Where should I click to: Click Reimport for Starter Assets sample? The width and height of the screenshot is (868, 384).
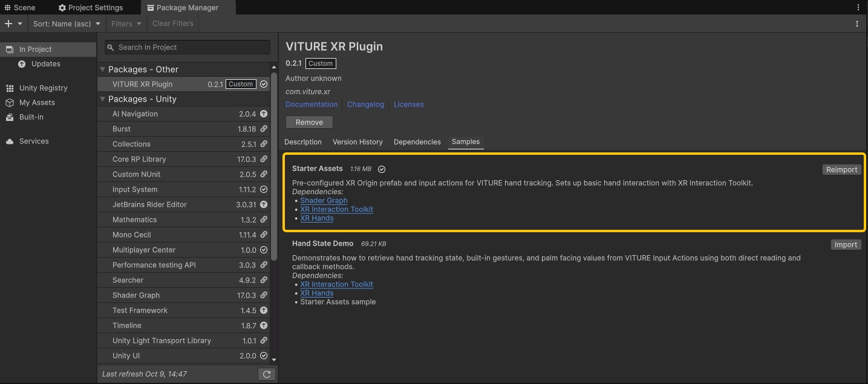tap(841, 170)
